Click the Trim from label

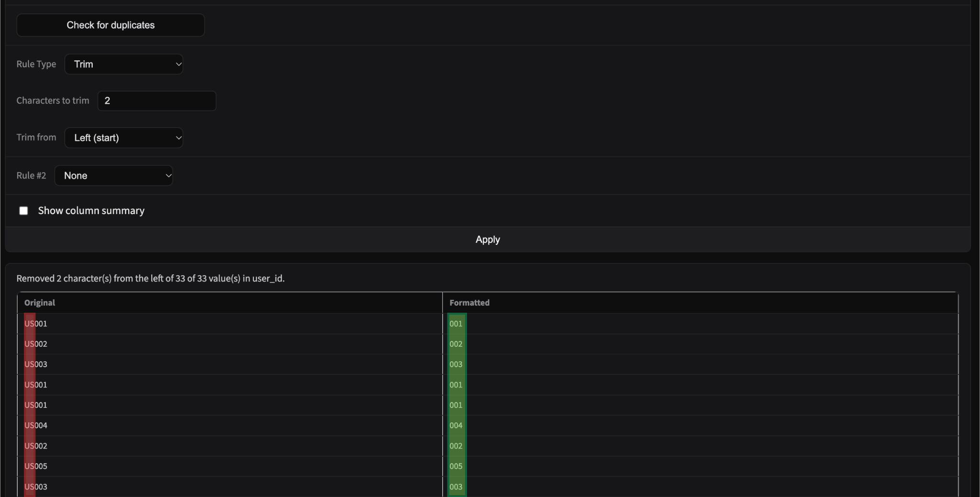tap(36, 137)
